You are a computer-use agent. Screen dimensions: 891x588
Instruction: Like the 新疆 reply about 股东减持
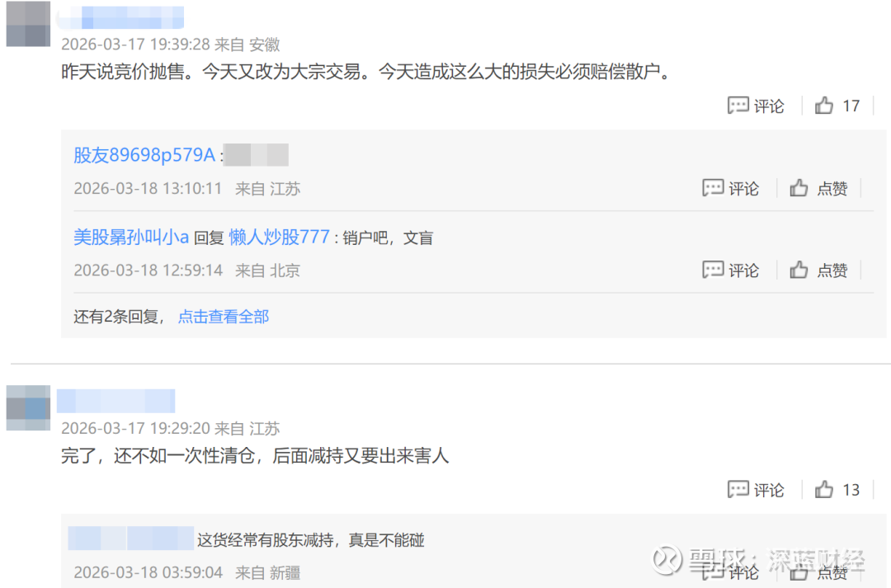[818, 572]
